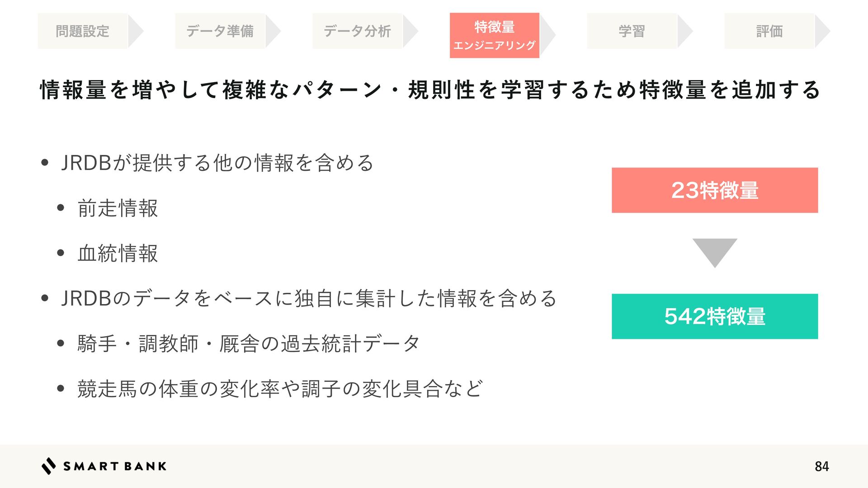Click the slide page number 84
868x488 pixels.
(x=821, y=466)
